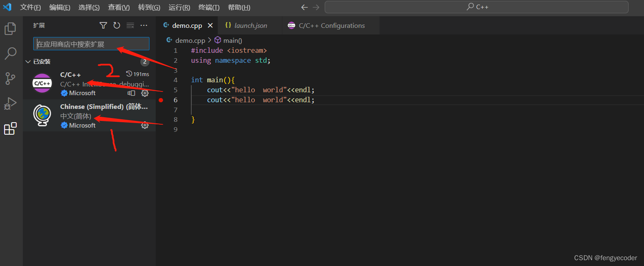Click the cout statement on line 5
Viewport: 644px width, 266px height.
261,90
